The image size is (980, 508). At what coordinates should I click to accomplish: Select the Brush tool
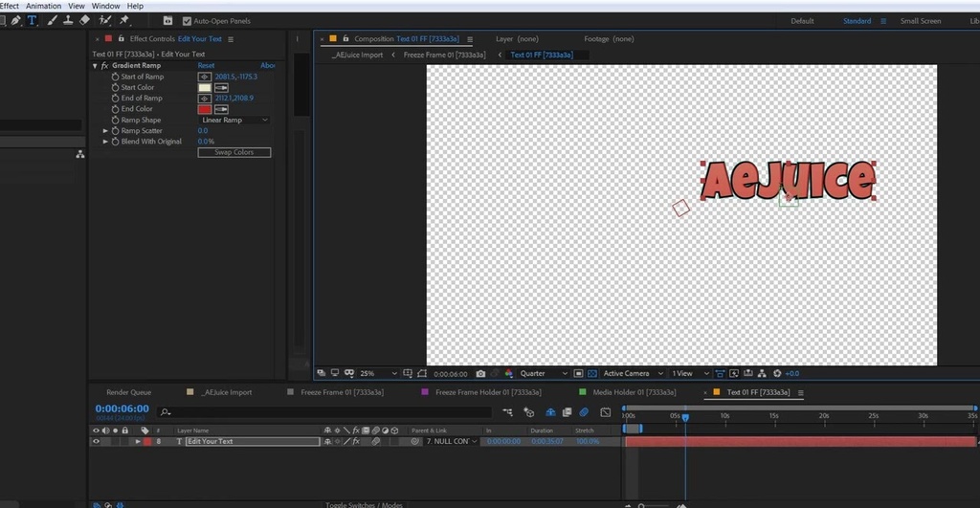(53, 21)
